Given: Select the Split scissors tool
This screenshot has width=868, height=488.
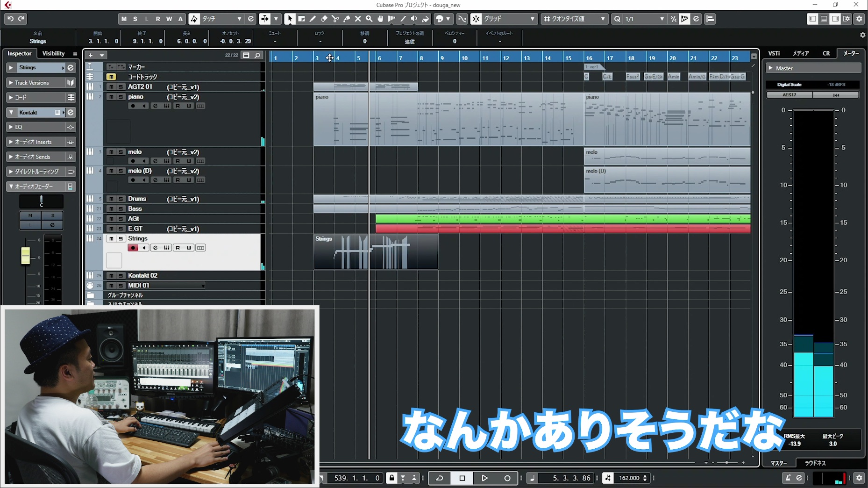Looking at the screenshot, I should click(335, 19).
